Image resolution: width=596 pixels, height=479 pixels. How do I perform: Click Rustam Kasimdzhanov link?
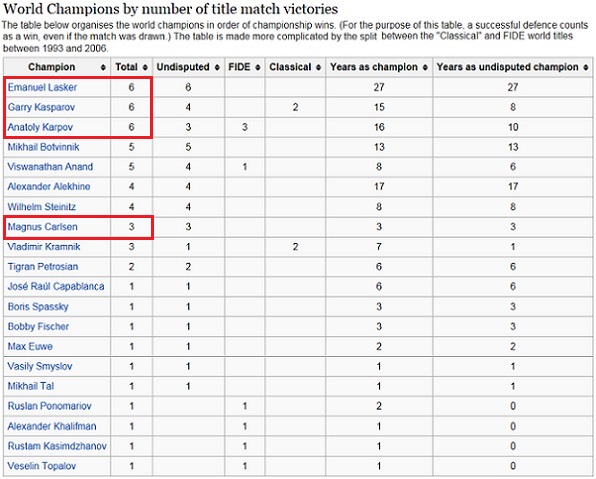(x=57, y=446)
